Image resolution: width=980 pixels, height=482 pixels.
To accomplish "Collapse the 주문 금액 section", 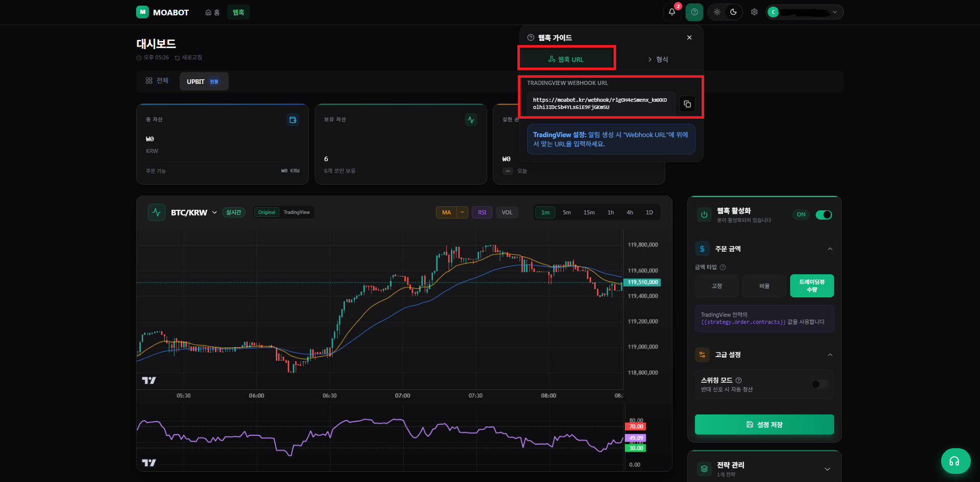I will pyautogui.click(x=830, y=249).
